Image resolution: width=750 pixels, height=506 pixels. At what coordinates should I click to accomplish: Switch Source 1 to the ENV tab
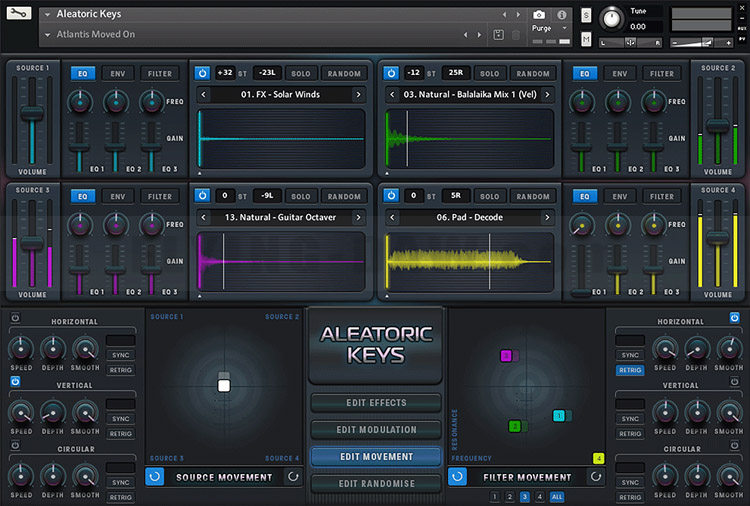coord(118,73)
